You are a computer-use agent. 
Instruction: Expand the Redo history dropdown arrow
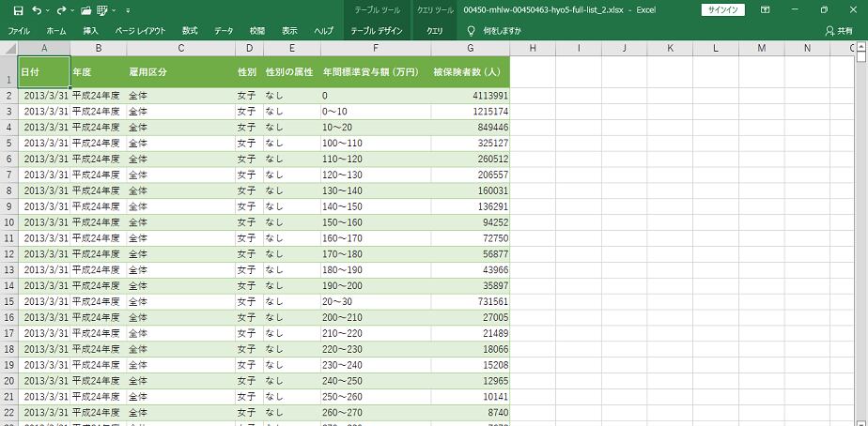73,10
